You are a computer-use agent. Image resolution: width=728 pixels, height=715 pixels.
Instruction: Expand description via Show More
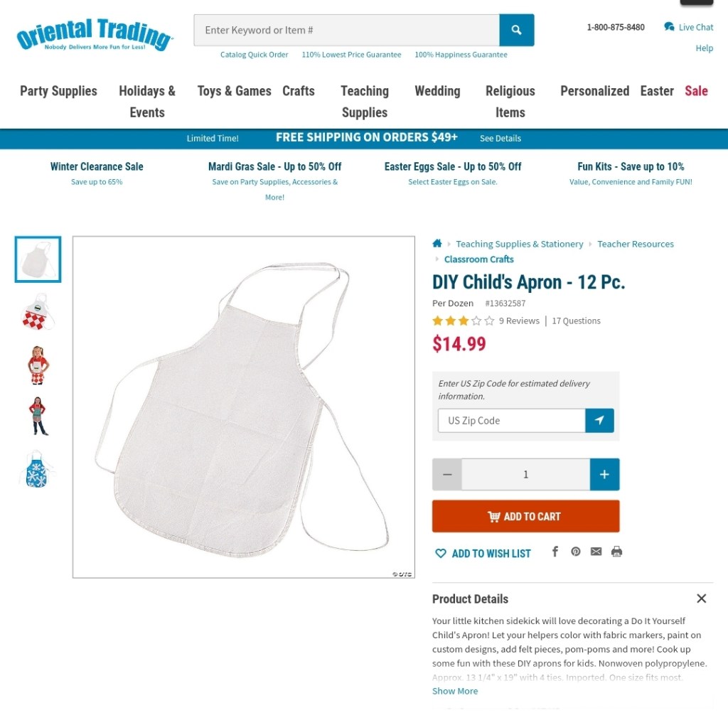[455, 691]
